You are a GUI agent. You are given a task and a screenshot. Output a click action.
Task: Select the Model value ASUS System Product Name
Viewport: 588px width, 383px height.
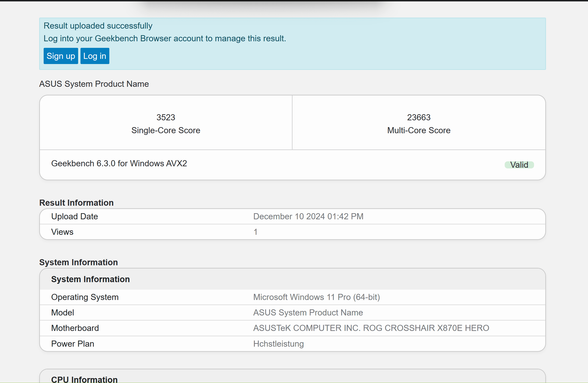(x=308, y=313)
